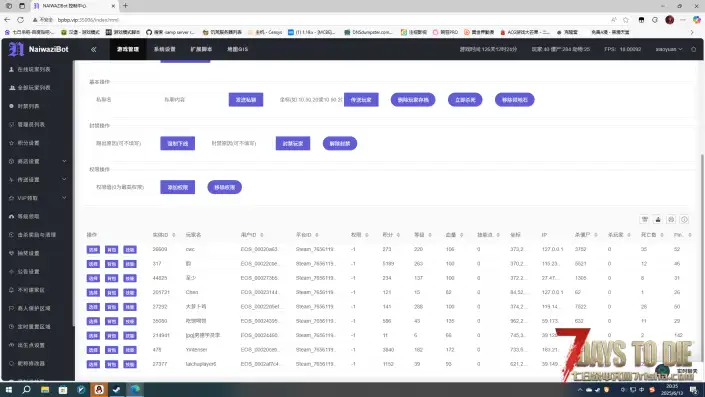Click the 移除权限 button
705x397 pixels.
pos(224,187)
